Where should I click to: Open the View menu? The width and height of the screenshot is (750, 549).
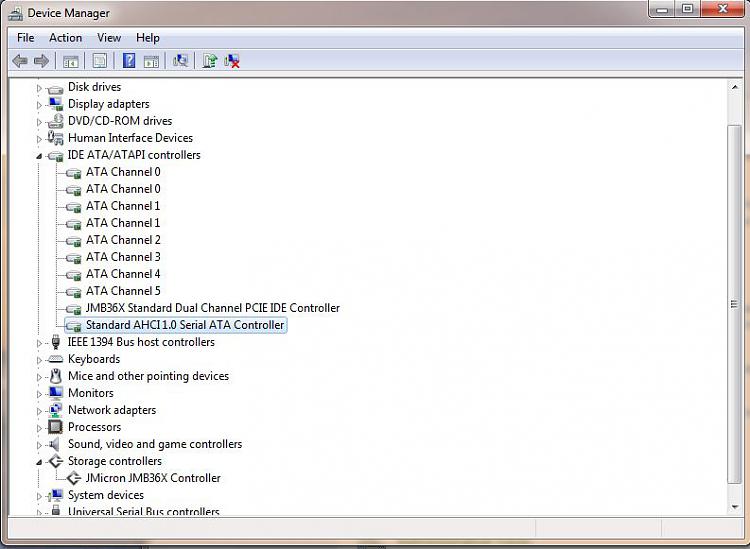[109, 37]
